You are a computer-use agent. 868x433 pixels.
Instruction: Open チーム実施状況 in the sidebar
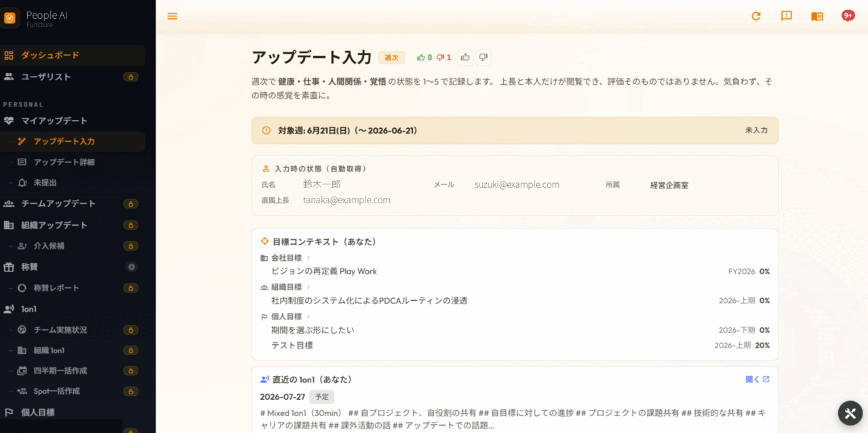click(x=73, y=329)
